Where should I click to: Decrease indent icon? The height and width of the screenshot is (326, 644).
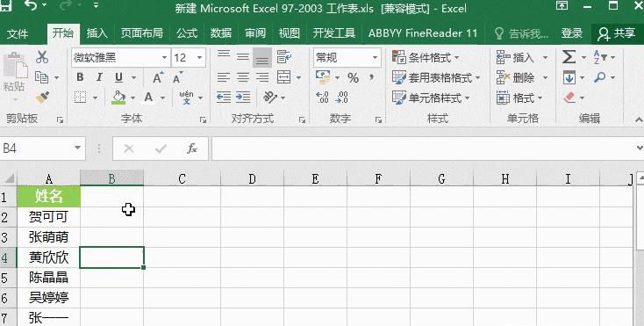point(224,98)
